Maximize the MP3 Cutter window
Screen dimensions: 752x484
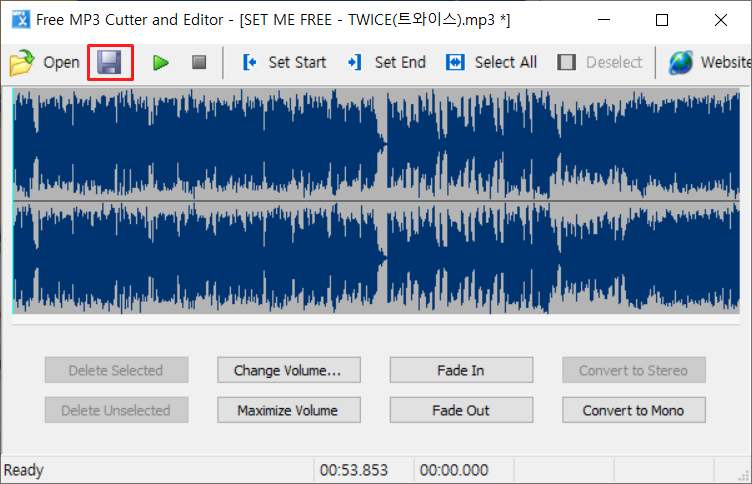click(x=662, y=20)
